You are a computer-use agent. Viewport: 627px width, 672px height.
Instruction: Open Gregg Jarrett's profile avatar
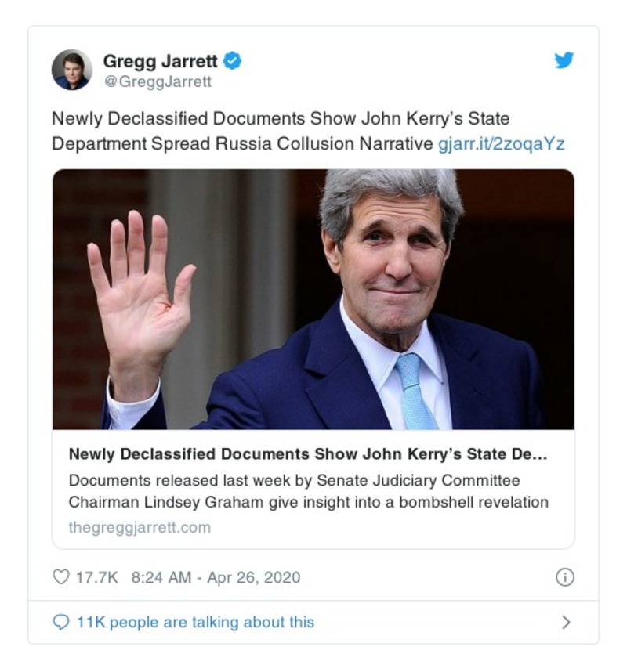point(72,70)
